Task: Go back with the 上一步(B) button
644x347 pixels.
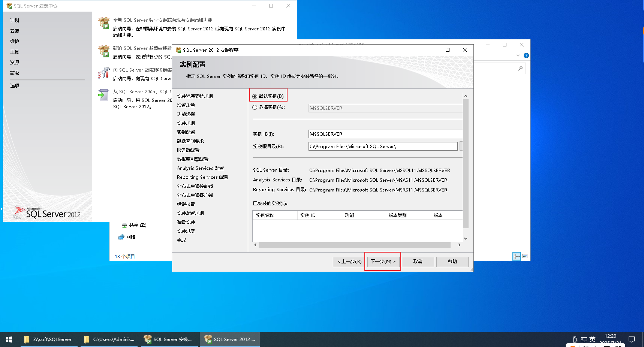Action: coord(349,262)
